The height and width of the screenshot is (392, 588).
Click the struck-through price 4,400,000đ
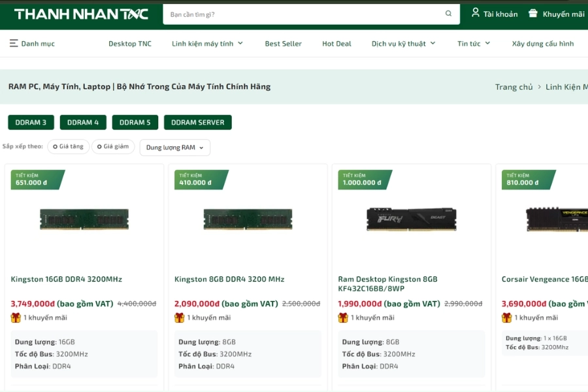[x=137, y=303]
